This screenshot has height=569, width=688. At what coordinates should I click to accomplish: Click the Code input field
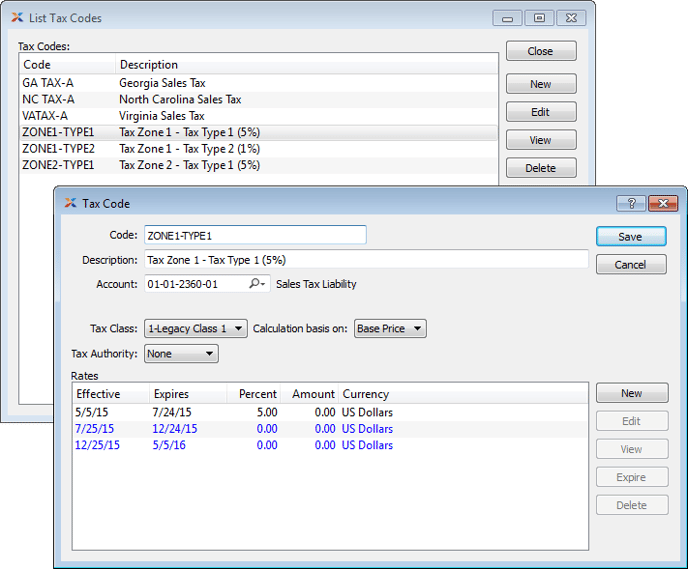[x=255, y=235]
